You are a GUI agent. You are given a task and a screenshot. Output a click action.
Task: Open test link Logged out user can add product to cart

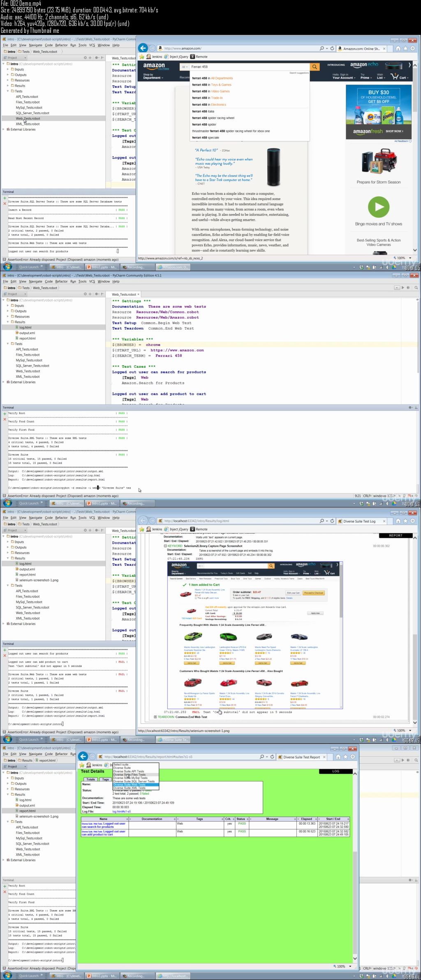point(103,833)
